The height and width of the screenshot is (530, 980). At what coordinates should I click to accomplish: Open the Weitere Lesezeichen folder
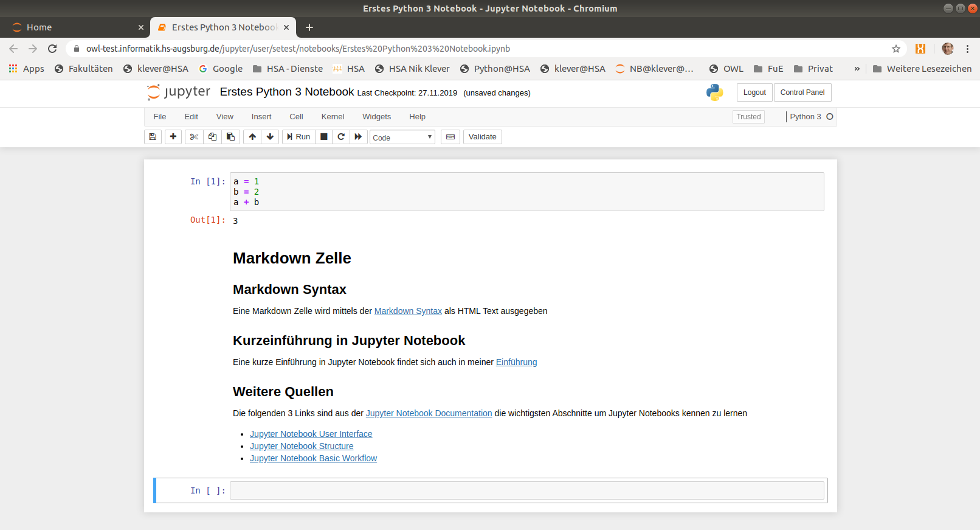(x=922, y=69)
